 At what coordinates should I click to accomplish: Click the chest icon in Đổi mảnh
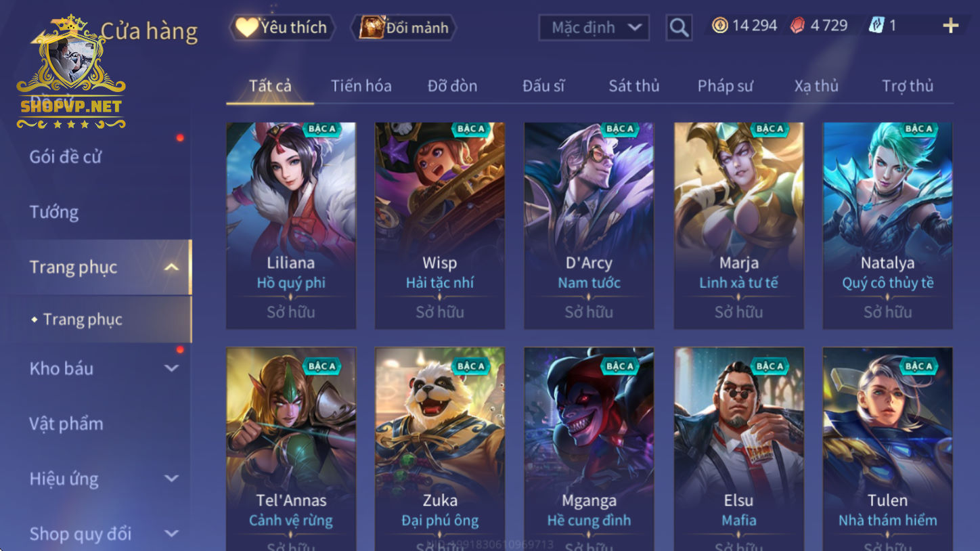click(372, 27)
